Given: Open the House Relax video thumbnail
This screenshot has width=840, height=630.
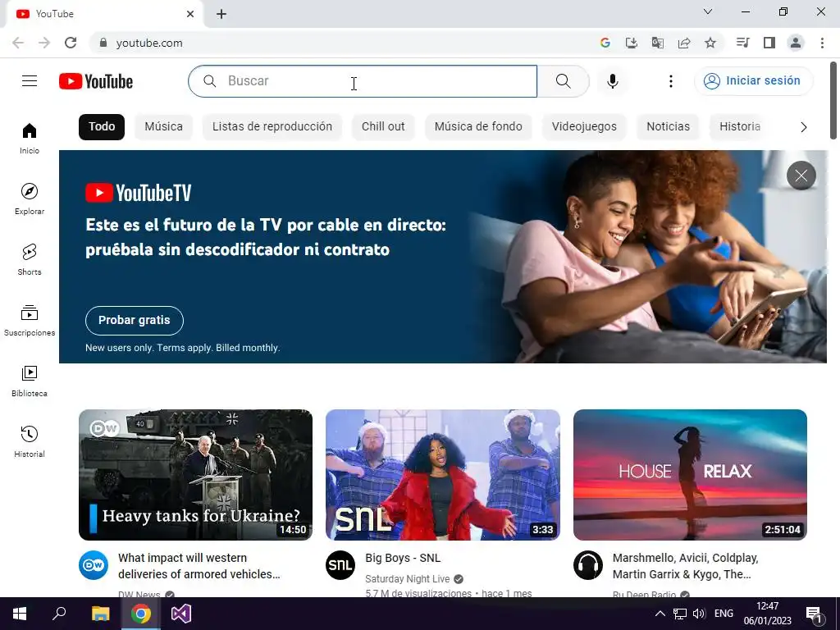Looking at the screenshot, I should point(690,475).
